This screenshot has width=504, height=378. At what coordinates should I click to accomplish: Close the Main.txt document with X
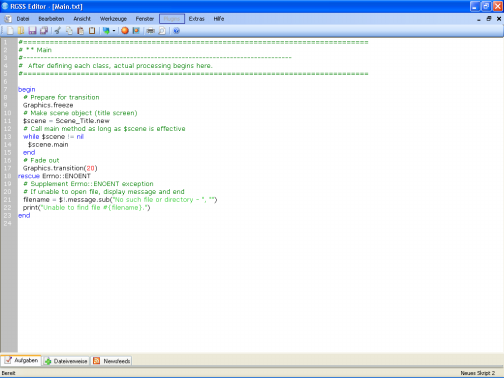coord(499,19)
